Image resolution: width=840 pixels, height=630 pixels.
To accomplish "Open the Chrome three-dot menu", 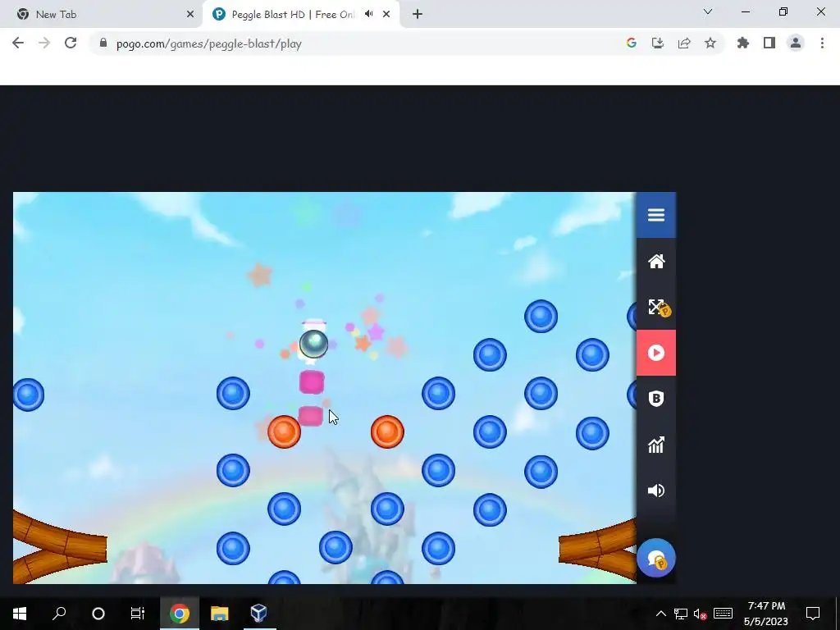I will click(822, 43).
